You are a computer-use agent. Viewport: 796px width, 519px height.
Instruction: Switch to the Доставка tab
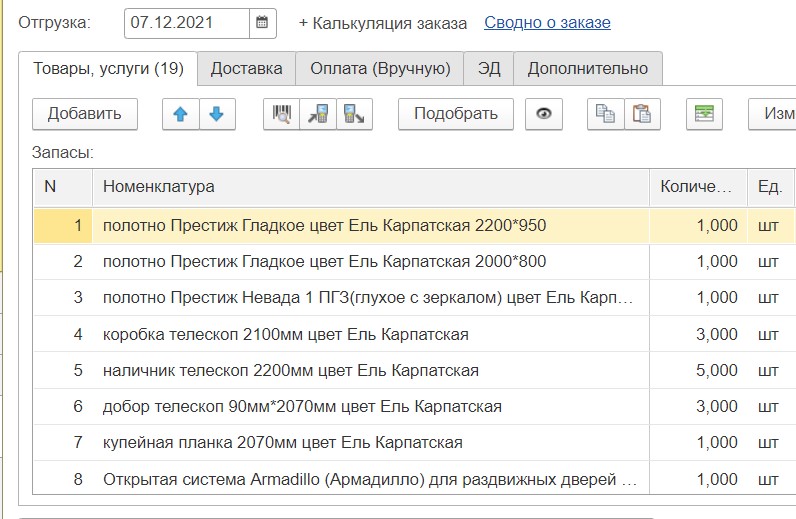[x=246, y=69]
